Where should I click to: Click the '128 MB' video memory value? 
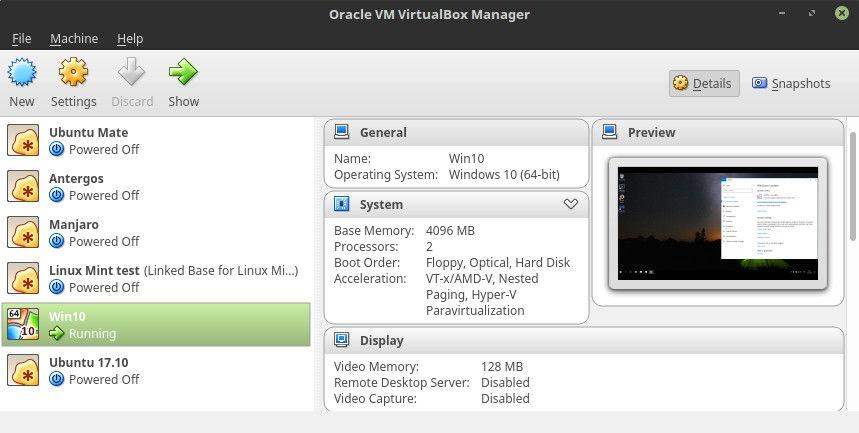(502, 367)
